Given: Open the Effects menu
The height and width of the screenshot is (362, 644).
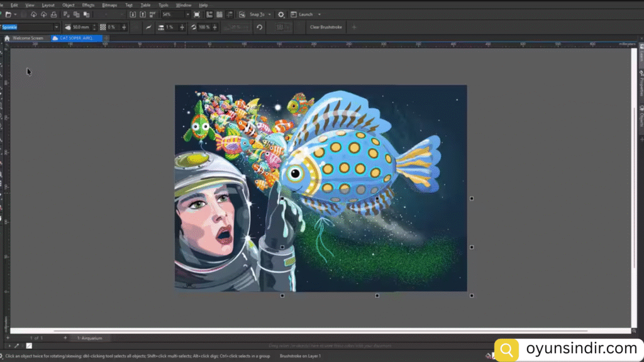Looking at the screenshot, I should point(88,5).
